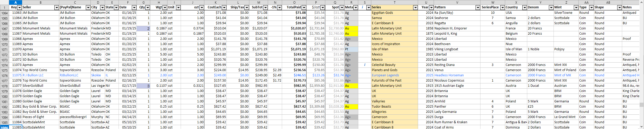The width and height of the screenshot is (644, 129).
Task: Open the Year column filter dropdown
Action: 431,8
